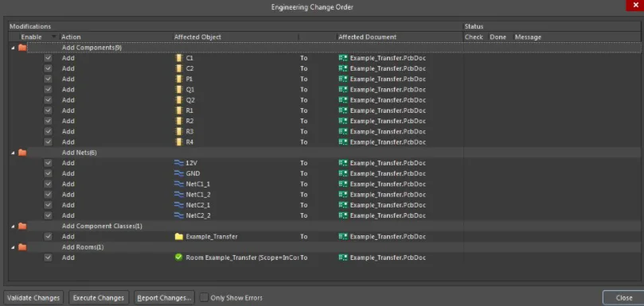The width and height of the screenshot is (644, 306).
Task: Select the Q1 component row text
Action: [x=189, y=90]
